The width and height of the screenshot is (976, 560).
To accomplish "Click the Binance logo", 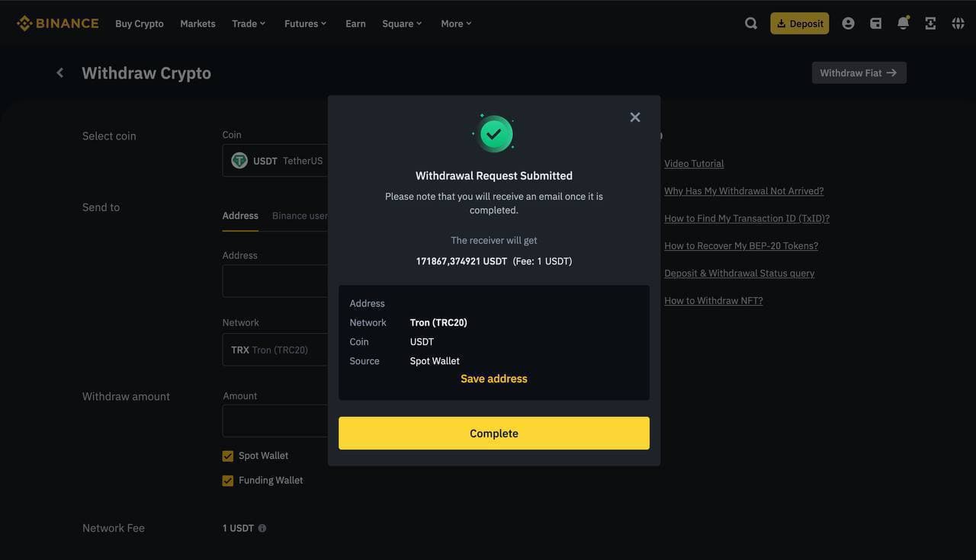I will (58, 24).
